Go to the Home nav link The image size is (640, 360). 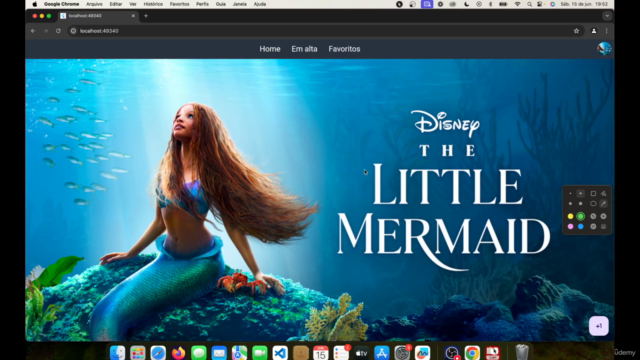(x=270, y=49)
